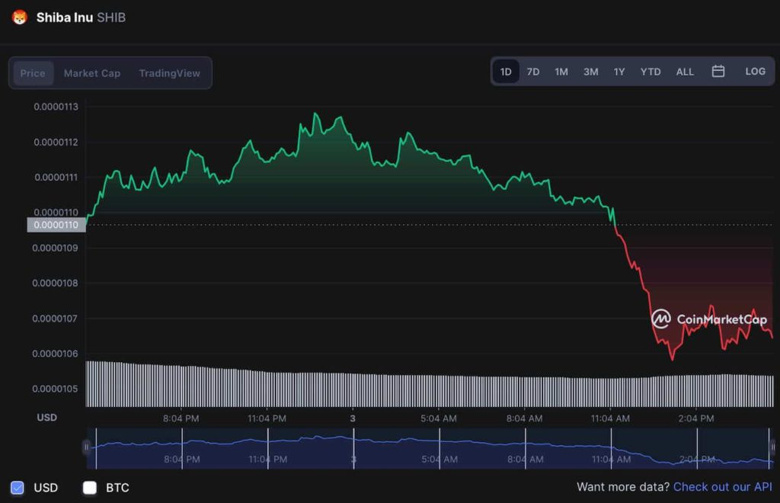Switch to the Price tab

click(x=33, y=73)
